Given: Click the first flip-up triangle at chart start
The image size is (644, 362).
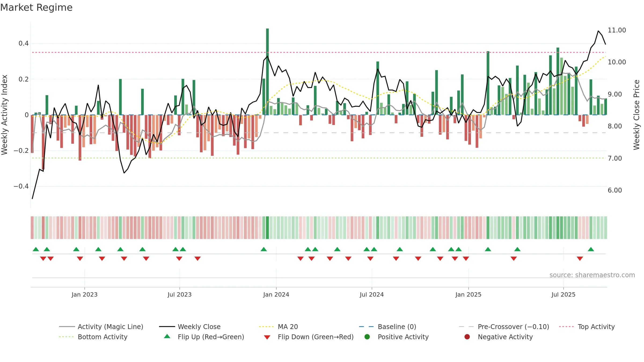Looking at the screenshot, I should pyautogui.click(x=36, y=249).
